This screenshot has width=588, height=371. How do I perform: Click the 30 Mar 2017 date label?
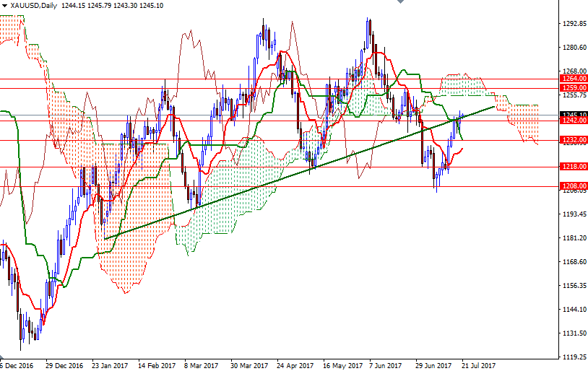[248, 366]
